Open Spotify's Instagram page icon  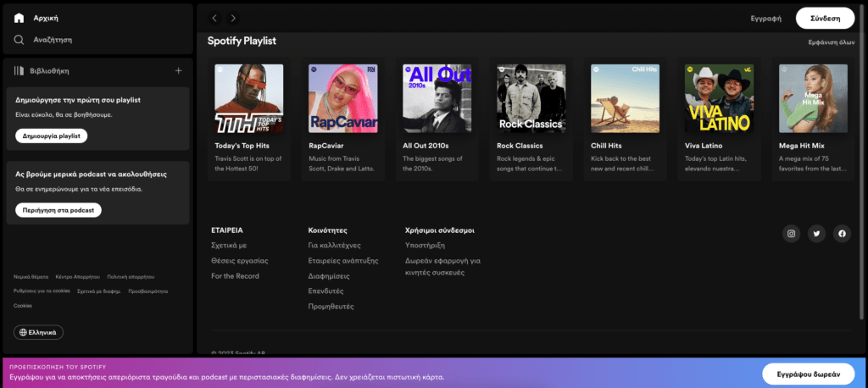pos(791,234)
